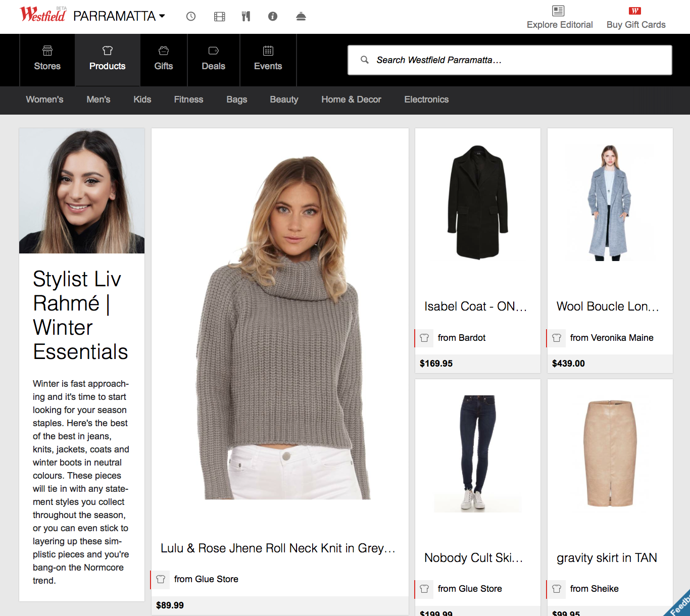Open the Wool Boucle coat image

pos(610,202)
